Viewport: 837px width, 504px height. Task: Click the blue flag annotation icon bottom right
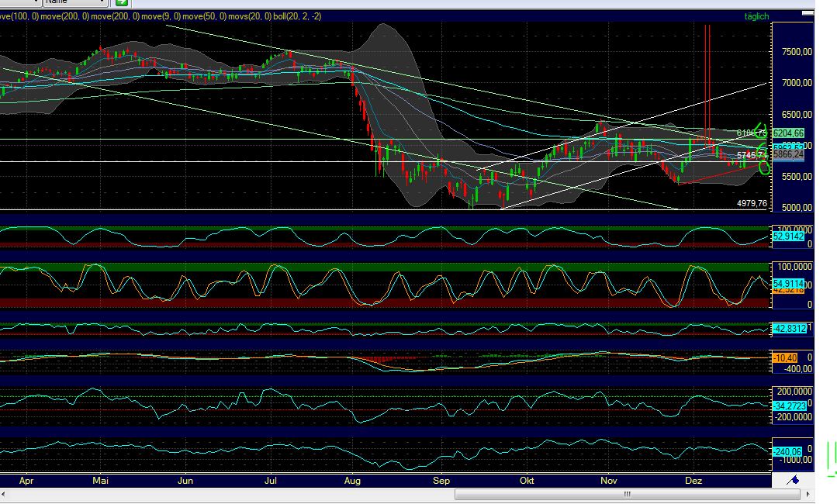point(793,480)
